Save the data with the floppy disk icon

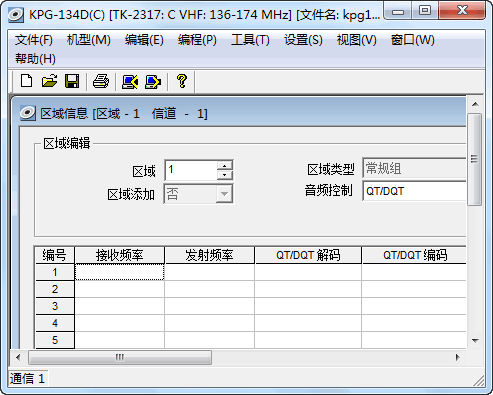[x=72, y=81]
